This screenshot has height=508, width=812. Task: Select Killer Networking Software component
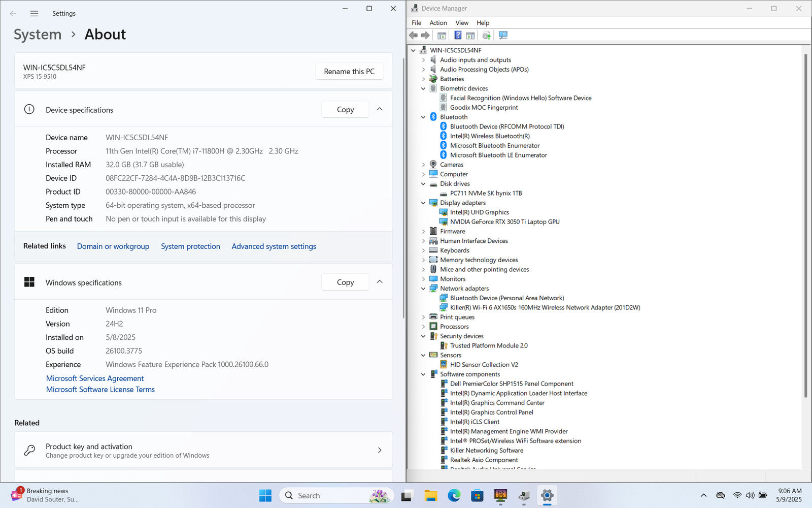tap(486, 451)
